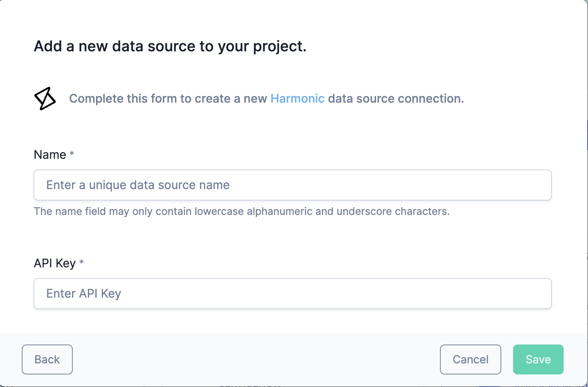Open the Harmonic link
The height and width of the screenshot is (387, 588).
coord(298,99)
